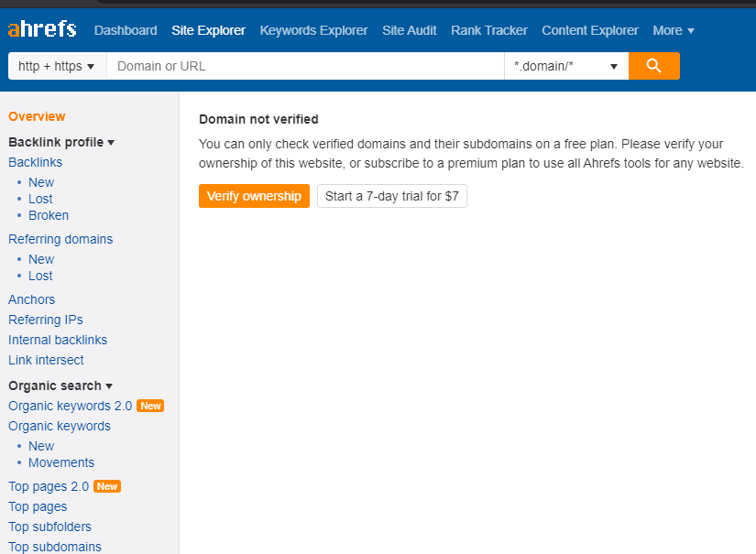Open Lost under Referring domains
Screen dimensions: 756x554
(x=40, y=276)
